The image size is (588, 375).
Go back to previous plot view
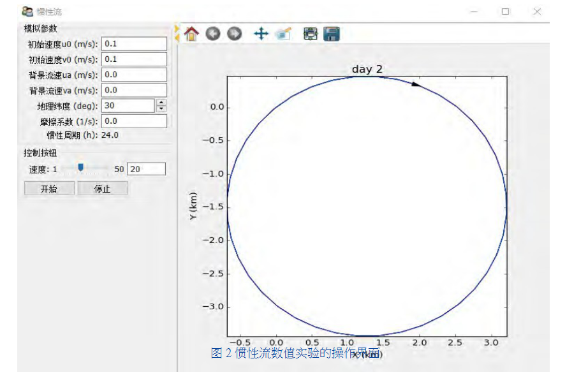(212, 34)
